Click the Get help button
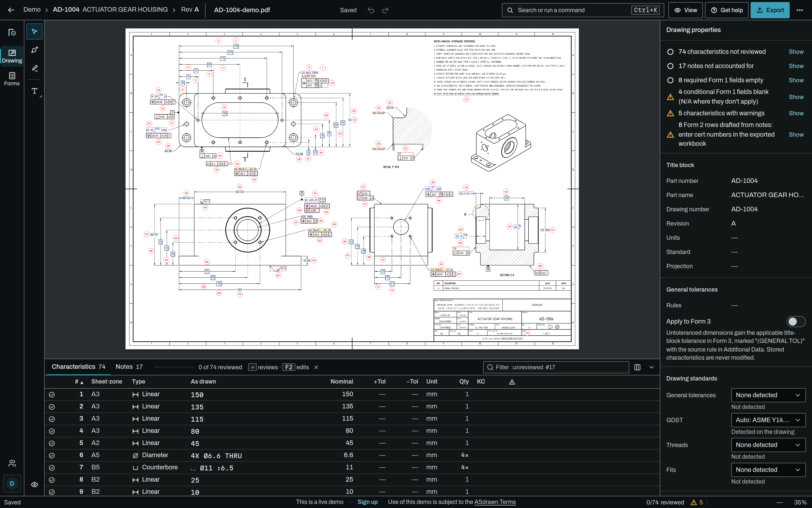Screen dimensions: 812x508 (726, 10)
